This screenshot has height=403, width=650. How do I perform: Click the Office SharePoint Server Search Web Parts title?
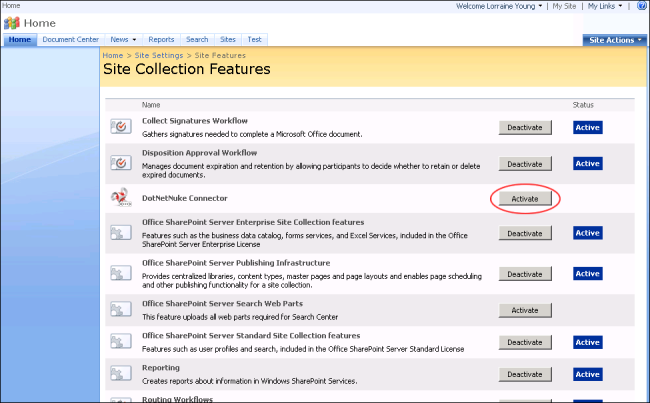tap(222, 303)
